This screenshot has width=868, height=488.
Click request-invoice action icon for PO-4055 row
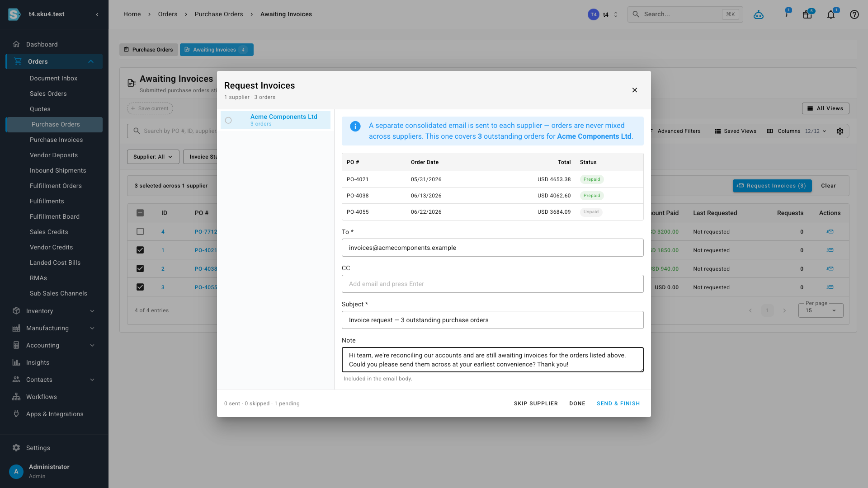(830, 287)
